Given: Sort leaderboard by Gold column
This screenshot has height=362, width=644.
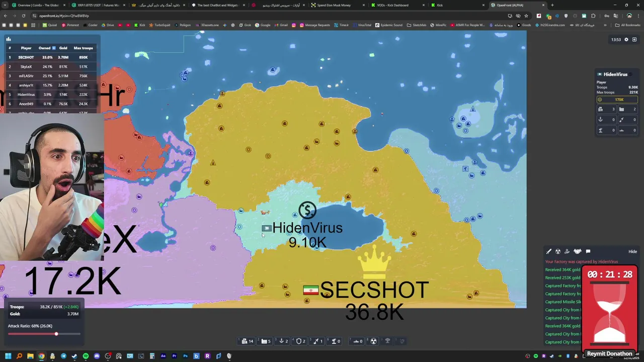Looking at the screenshot, I should coord(63,48).
